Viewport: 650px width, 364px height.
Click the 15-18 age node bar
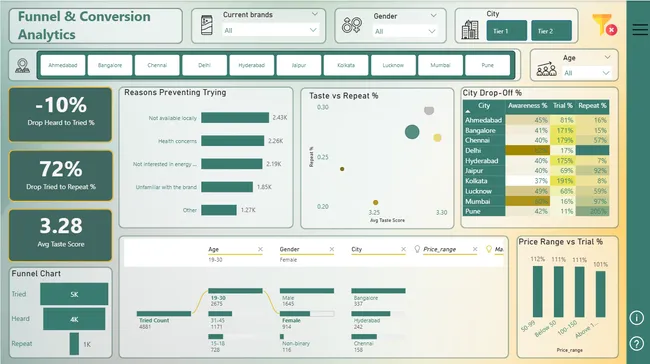216,337
